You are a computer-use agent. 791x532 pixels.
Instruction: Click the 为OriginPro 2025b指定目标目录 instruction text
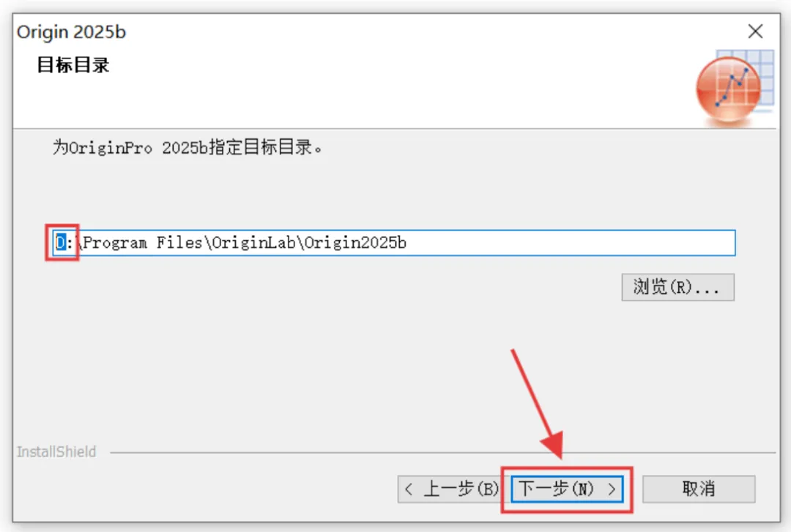coord(187,147)
